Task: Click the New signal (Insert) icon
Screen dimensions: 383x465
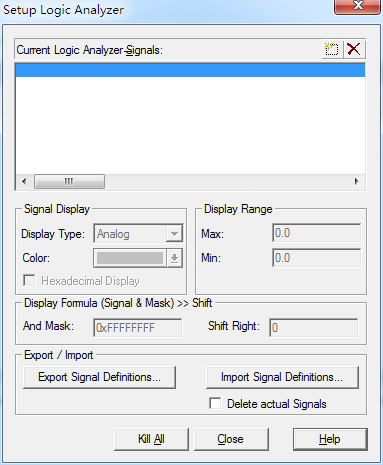Action: [x=332, y=50]
